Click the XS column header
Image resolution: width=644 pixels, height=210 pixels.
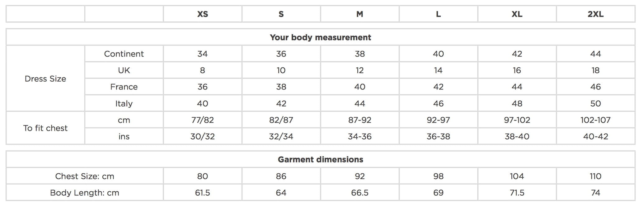coord(202,14)
